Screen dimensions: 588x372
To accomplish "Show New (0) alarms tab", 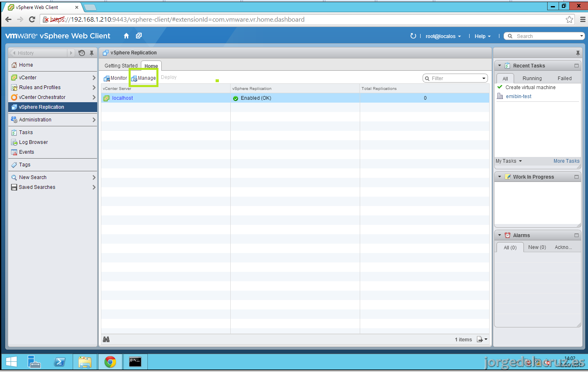I will click(x=537, y=247).
